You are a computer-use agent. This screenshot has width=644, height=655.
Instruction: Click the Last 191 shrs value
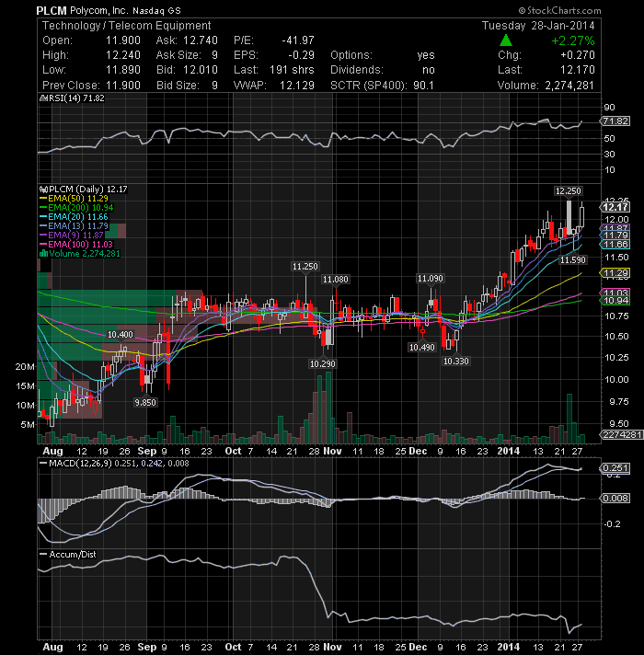point(292,70)
